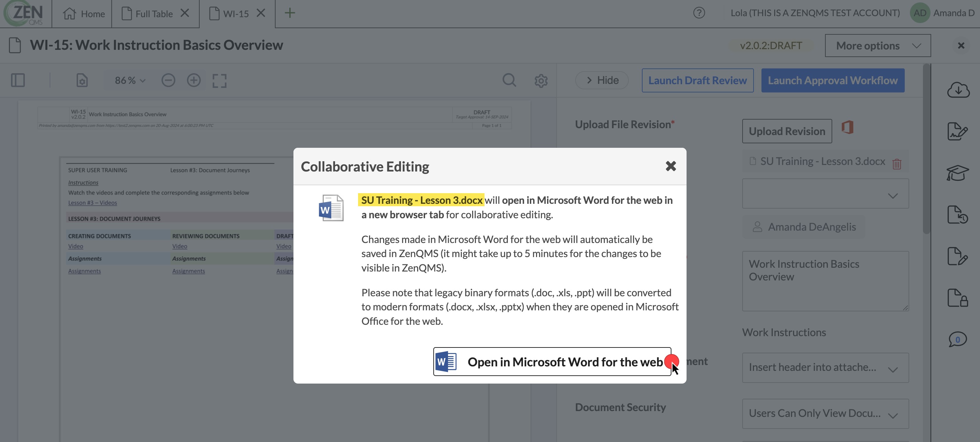Viewport: 980px width, 442px height.
Task: Open the Video link under Creating Documents
Action: 75,246
